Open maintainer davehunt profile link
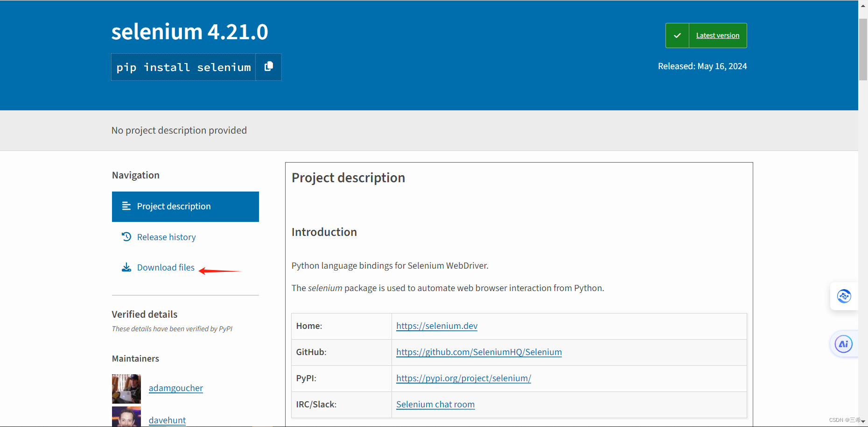The width and height of the screenshot is (868, 427). coord(167,420)
